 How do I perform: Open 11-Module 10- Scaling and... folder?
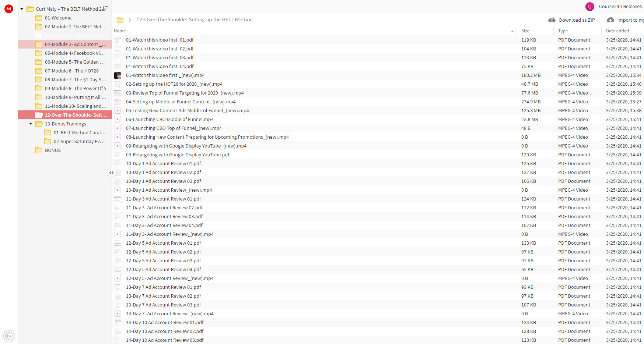[76, 106]
